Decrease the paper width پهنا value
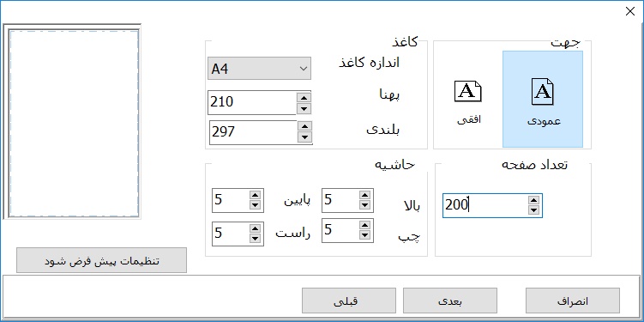Image resolution: width=644 pixels, height=322 pixels. coord(304,108)
